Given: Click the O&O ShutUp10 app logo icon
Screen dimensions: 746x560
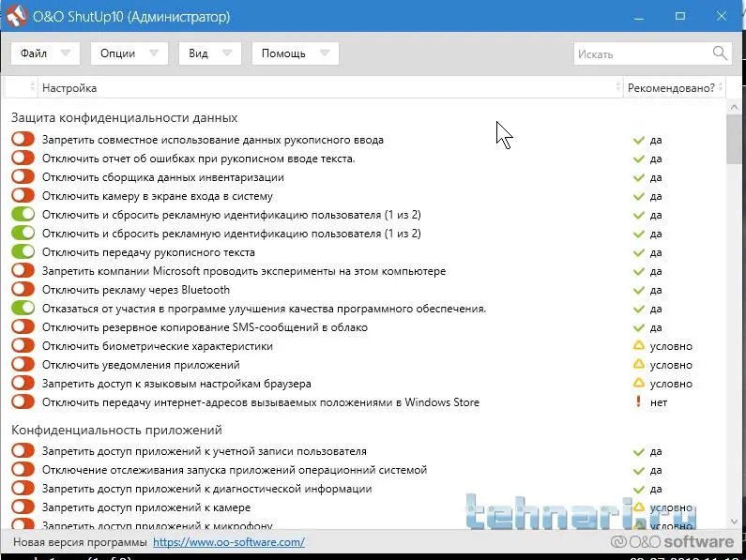Looking at the screenshot, I should [16, 16].
